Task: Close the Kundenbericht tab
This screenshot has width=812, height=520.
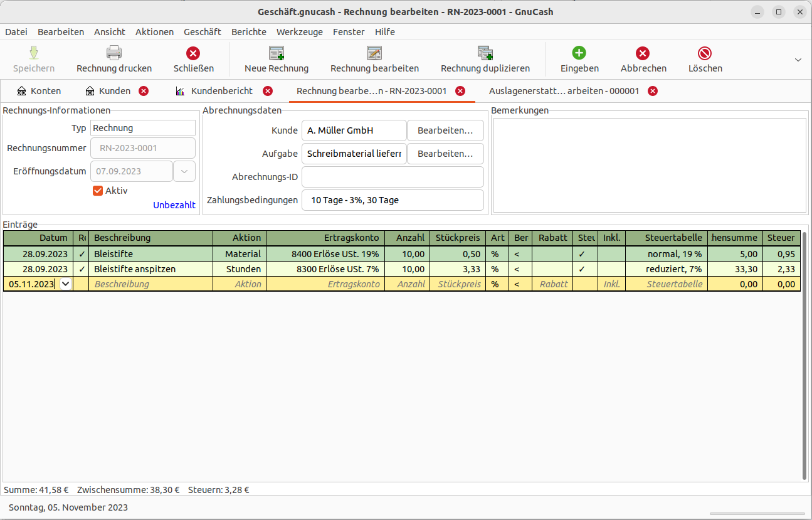Action: [268, 91]
